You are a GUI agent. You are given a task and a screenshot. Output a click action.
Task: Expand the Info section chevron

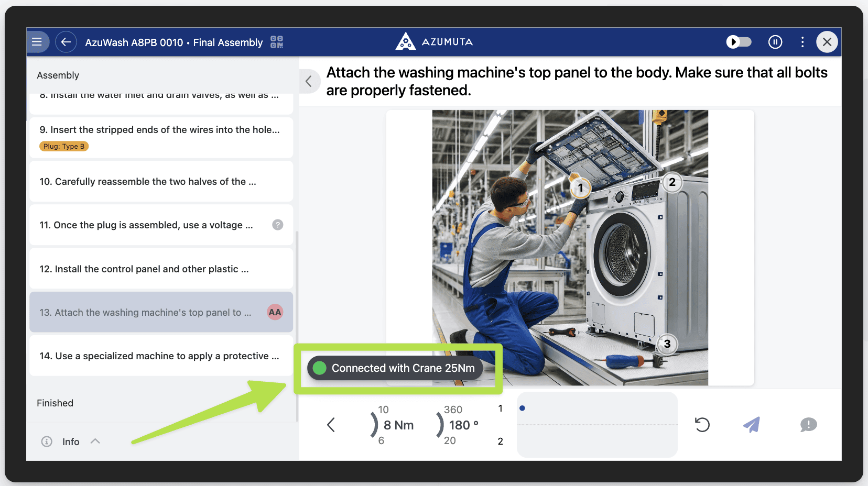(95, 441)
